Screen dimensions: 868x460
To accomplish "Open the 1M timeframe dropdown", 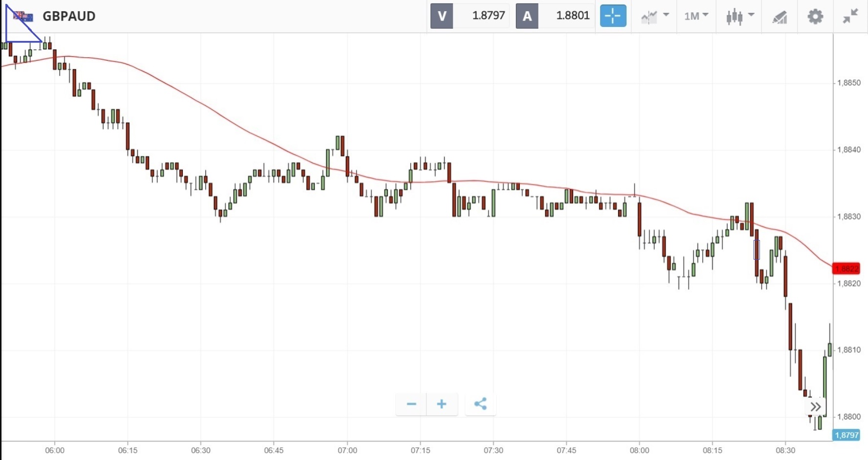I will click(696, 16).
